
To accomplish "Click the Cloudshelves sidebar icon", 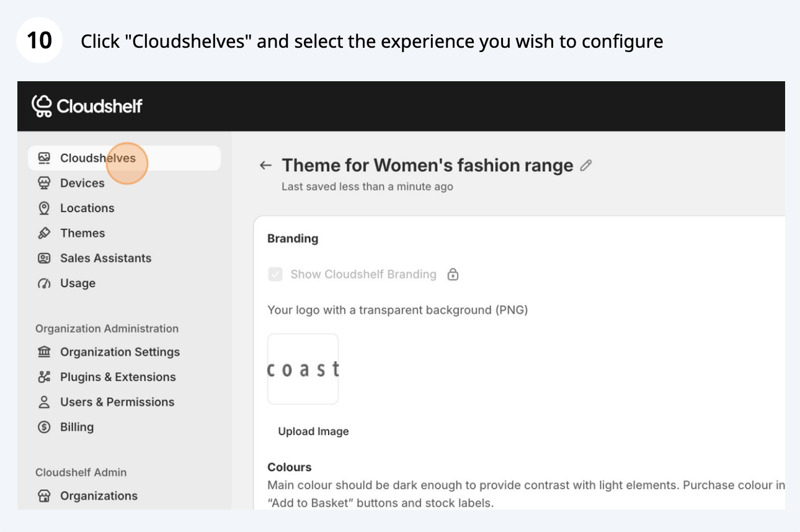I will pos(43,158).
